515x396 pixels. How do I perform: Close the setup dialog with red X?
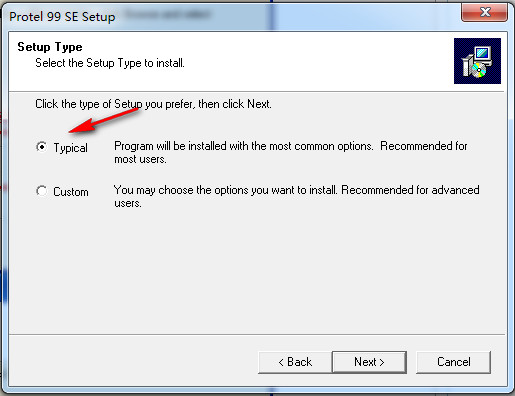[x=485, y=12]
